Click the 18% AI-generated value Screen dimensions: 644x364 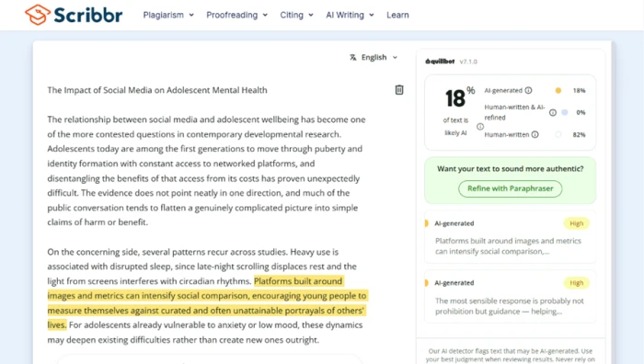(579, 91)
